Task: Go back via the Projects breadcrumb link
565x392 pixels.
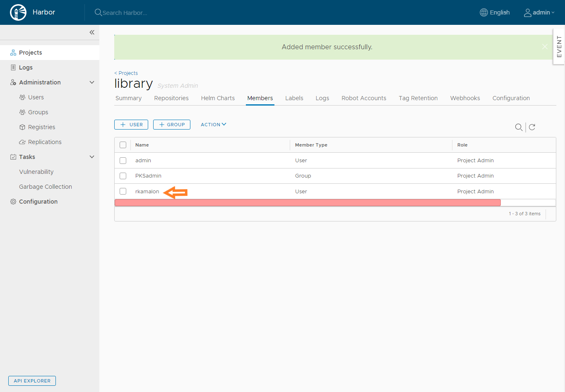Action: coord(127,73)
